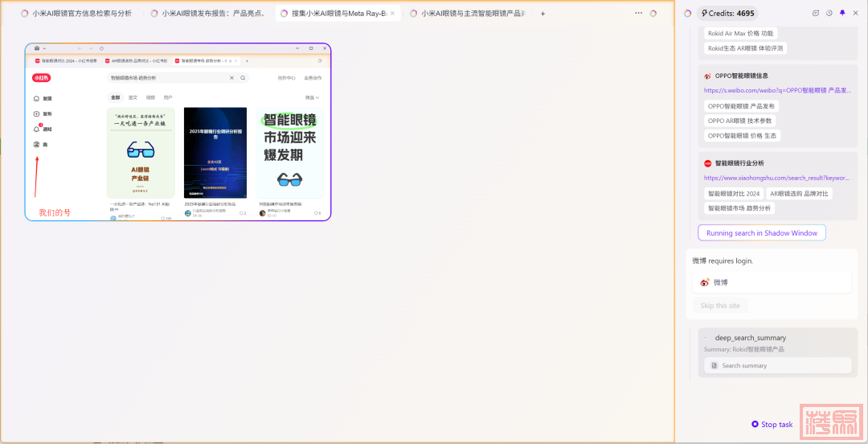Click the Credits 4695 badge
This screenshot has width=868, height=444.
click(728, 14)
